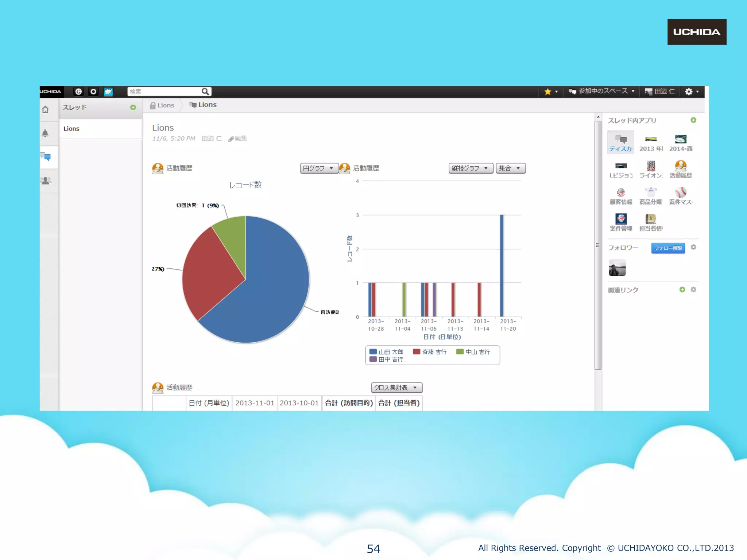The width and height of the screenshot is (747, 560).
Task: Add related link with green plus
Action: 682,289
